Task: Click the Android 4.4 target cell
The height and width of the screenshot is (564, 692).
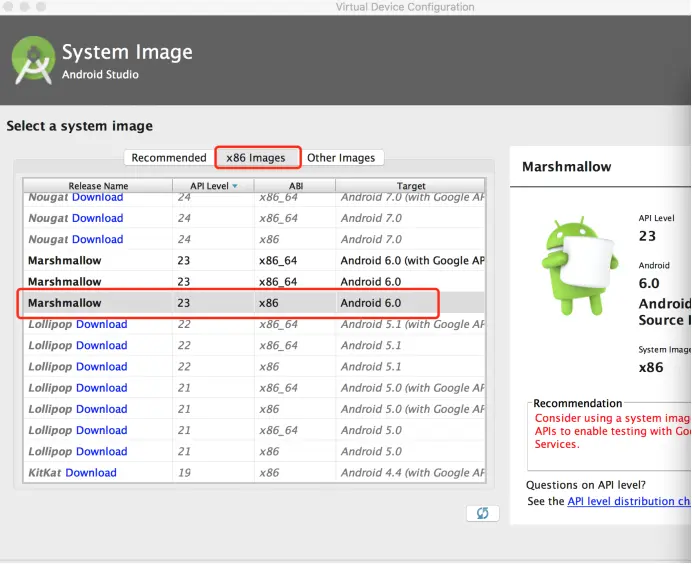Action: 412,473
